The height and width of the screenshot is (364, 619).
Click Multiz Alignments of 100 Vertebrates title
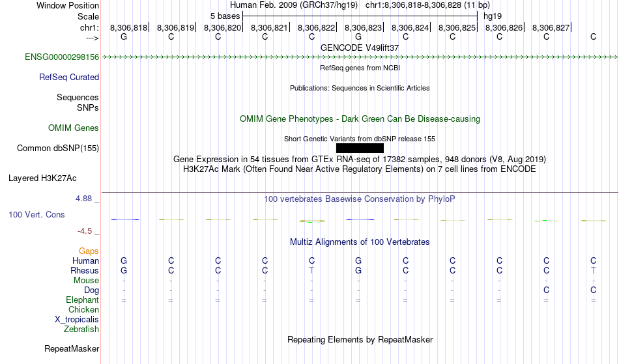click(360, 242)
